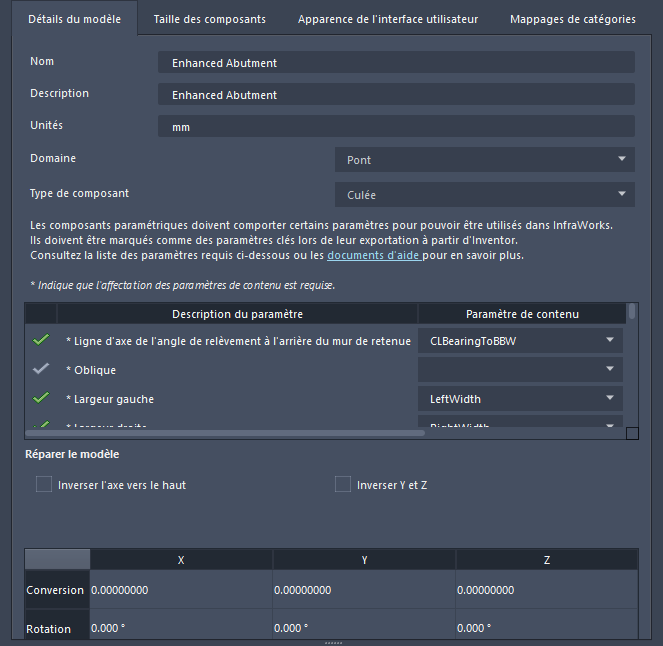Viewport: 663px width, 646px height.
Task: Click the Nom text field
Action: coord(396,63)
